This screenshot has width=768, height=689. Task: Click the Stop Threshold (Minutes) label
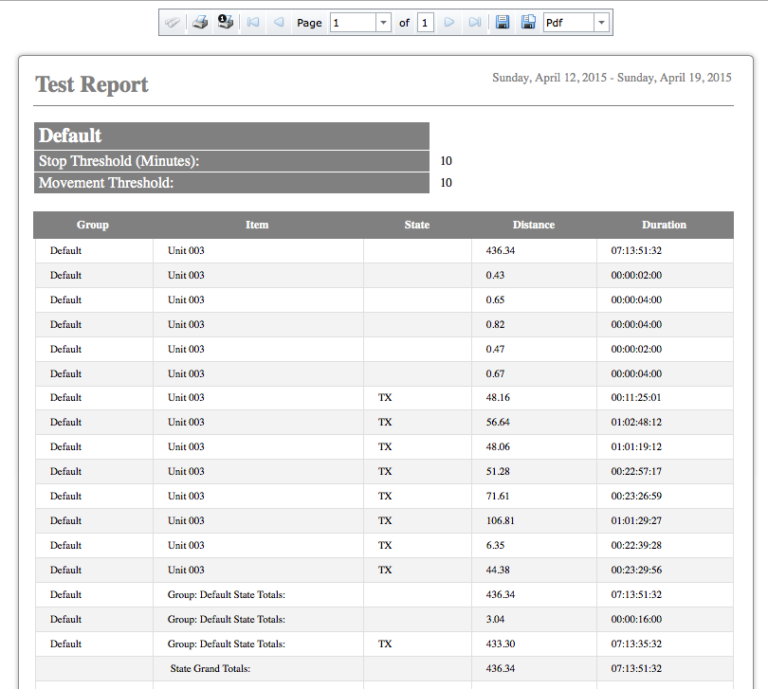point(119,161)
